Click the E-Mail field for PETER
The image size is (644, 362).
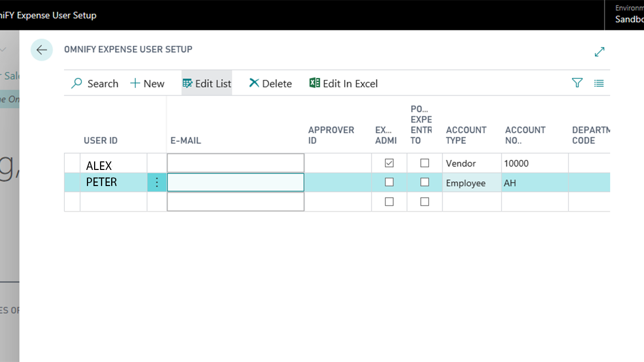tap(235, 183)
